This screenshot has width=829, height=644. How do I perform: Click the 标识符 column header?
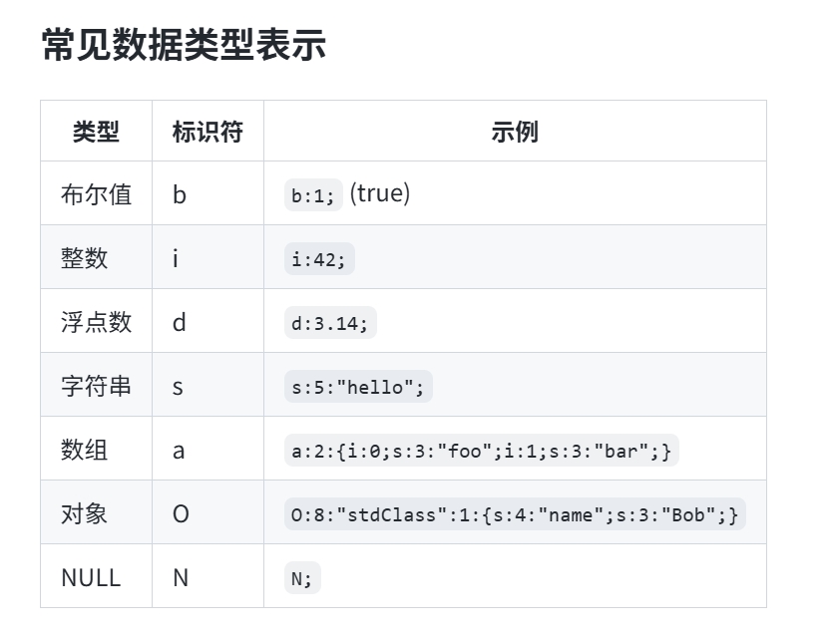coord(207,132)
